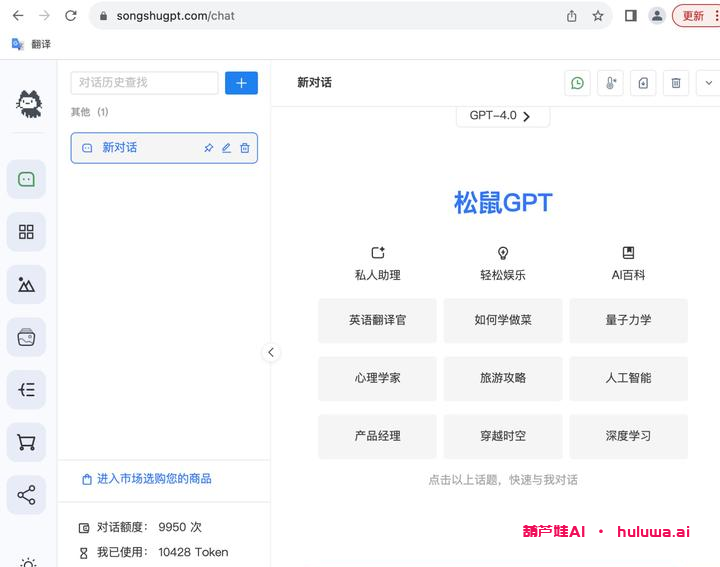The image size is (720, 567).
Task: Click the shopping cart sidebar icon
Action: click(26, 442)
